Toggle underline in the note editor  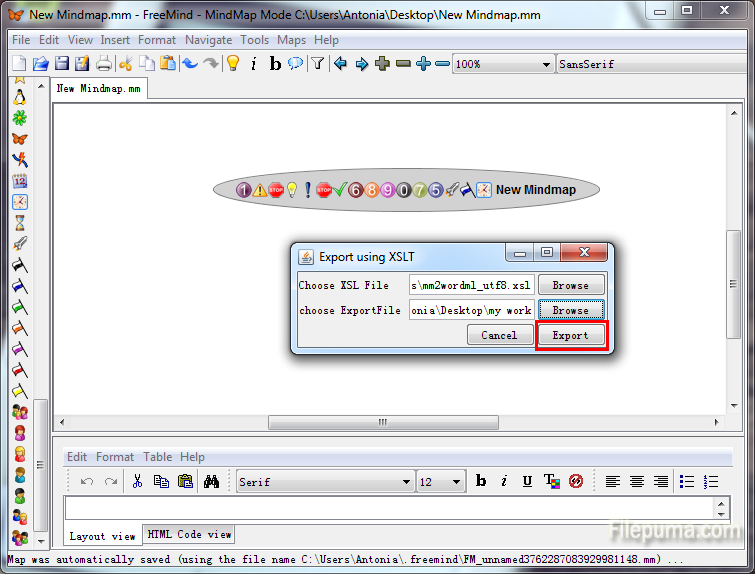[527, 482]
